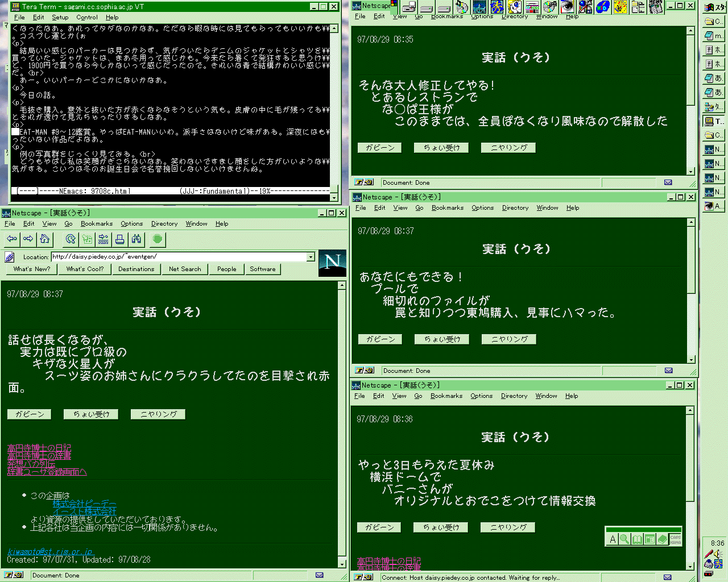
Task: Open Options menu in the プールで Netscape window
Action: [482, 208]
